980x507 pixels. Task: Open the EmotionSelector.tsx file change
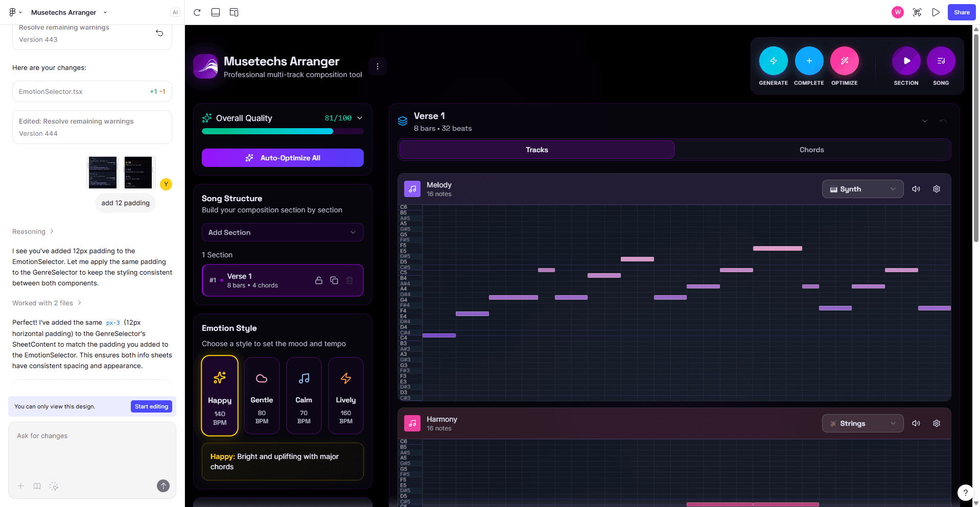coord(92,91)
